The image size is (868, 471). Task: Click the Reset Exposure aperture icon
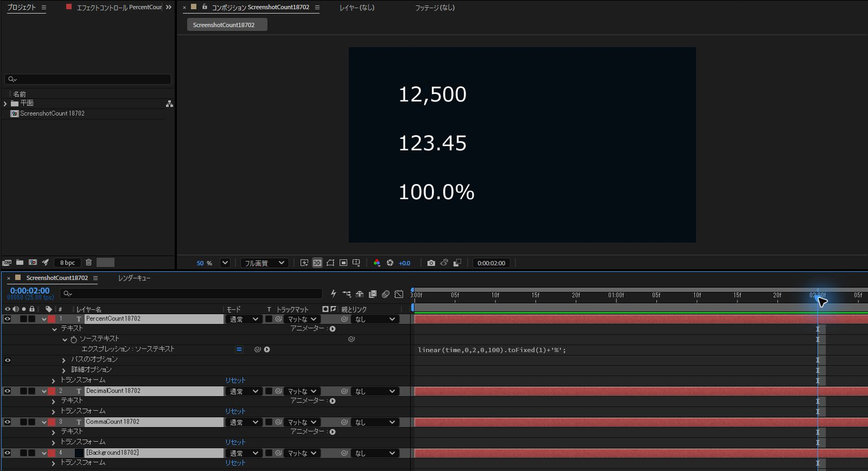pyautogui.click(x=390, y=263)
